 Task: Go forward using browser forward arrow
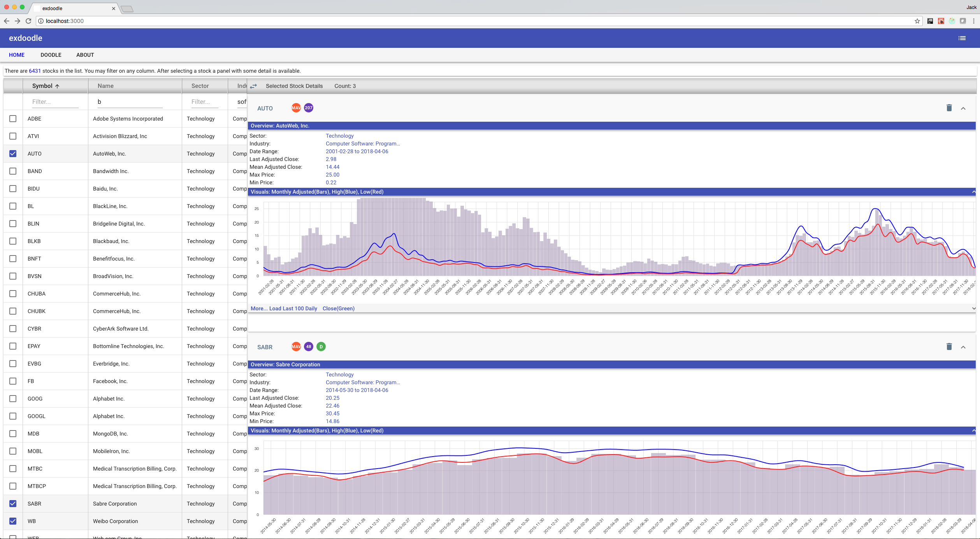(18, 21)
